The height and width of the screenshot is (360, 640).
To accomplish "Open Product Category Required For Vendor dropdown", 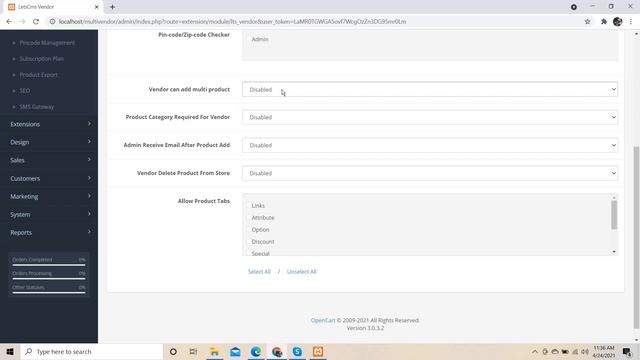I will pyautogui.click(x=430, y=117).
